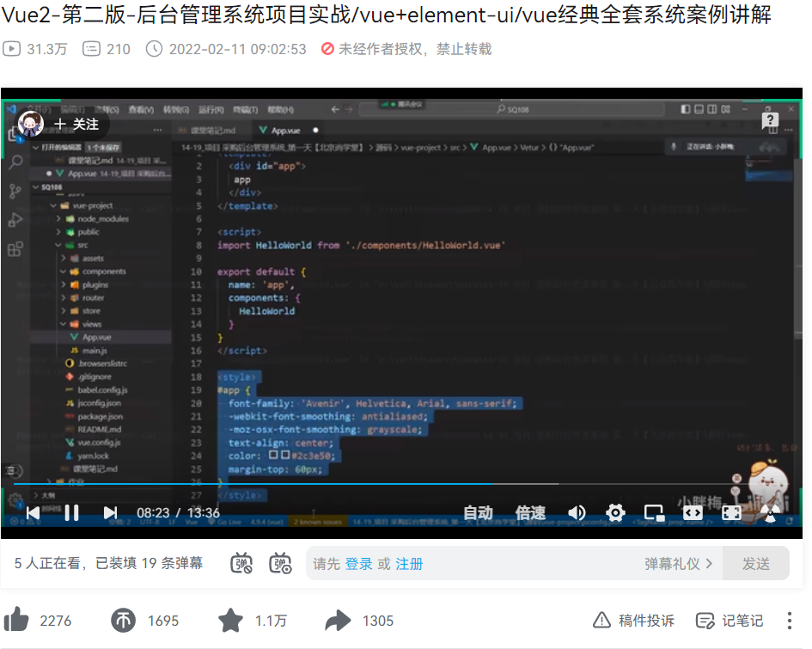Open the player settings gear

coord(615,513)
